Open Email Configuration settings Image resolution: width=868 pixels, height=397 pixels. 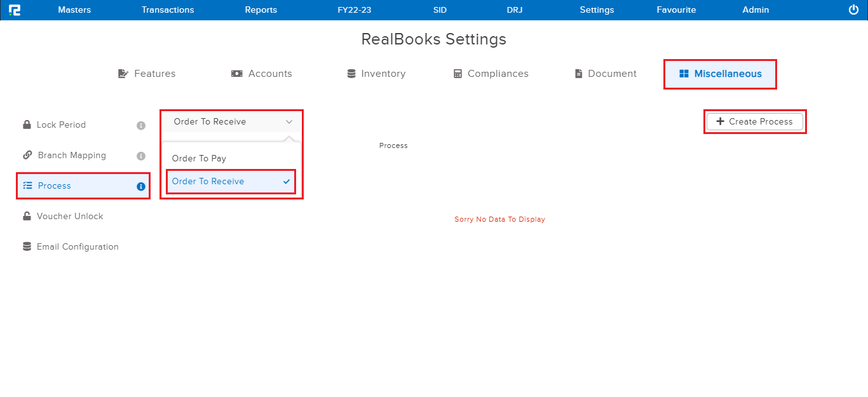77,247
